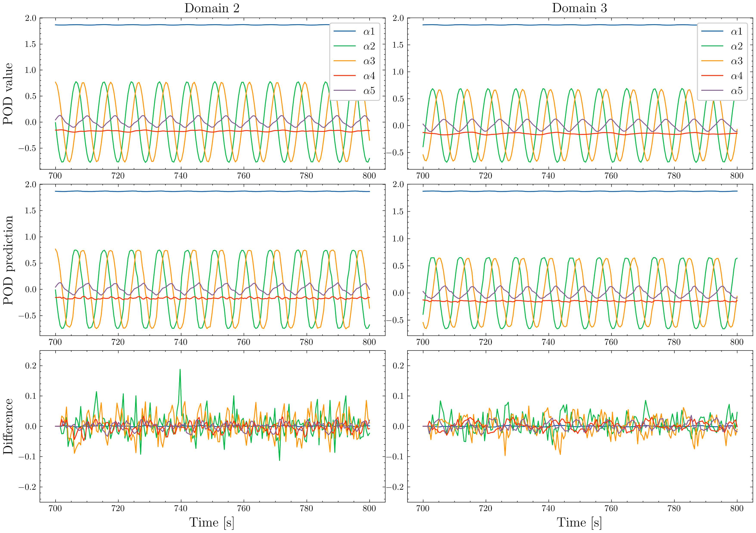Click the Domain 2 title

212,8
